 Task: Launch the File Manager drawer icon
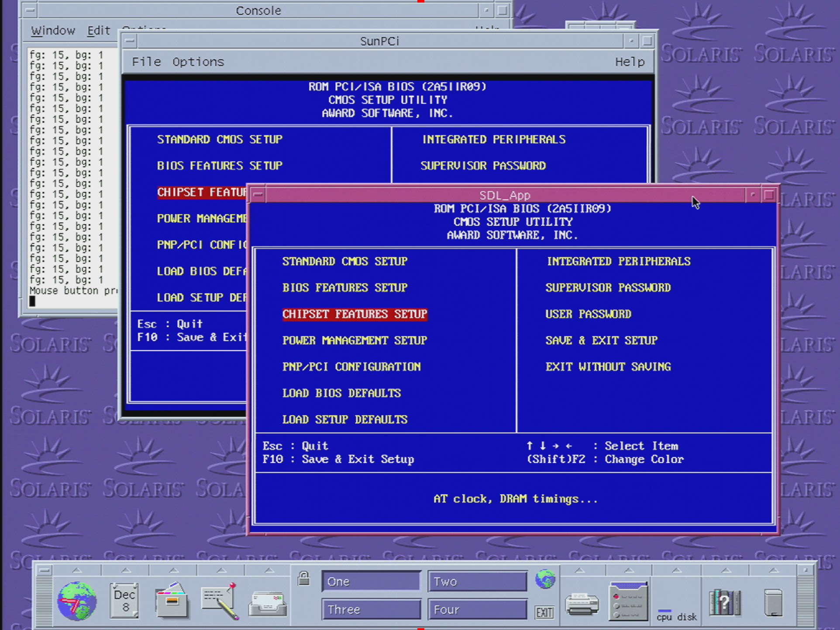[172, 601]
